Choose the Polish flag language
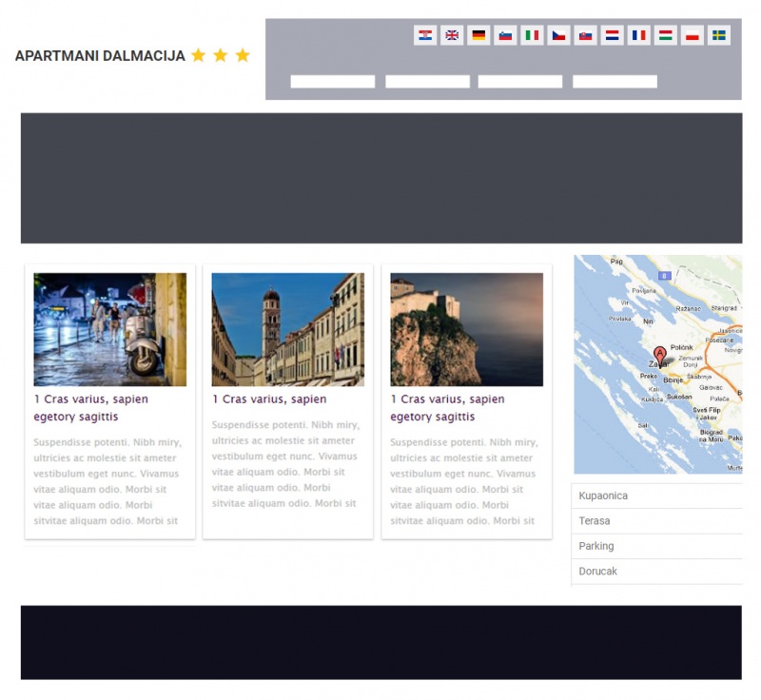The width and height of the screenshot is (761, 700). (693, 35)
